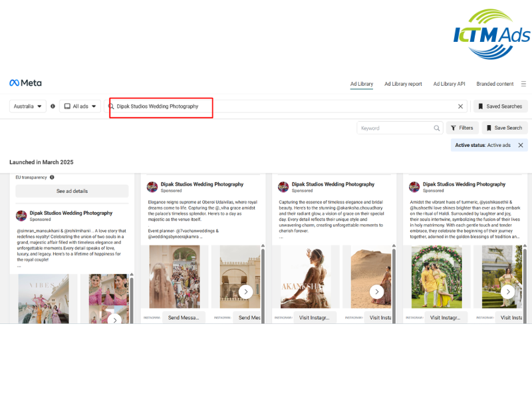This screenshot has width=532, height=399.
Task: Open the Ad Library API tab
Action: (x=450, y=84)
